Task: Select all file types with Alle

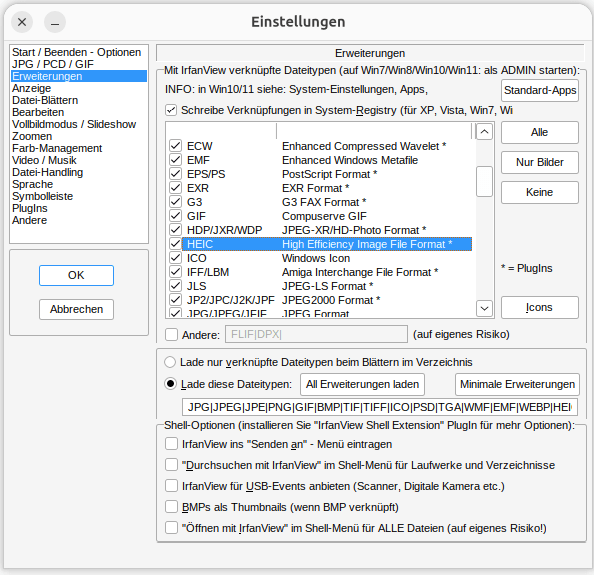Action: click(x=540, y=133)
